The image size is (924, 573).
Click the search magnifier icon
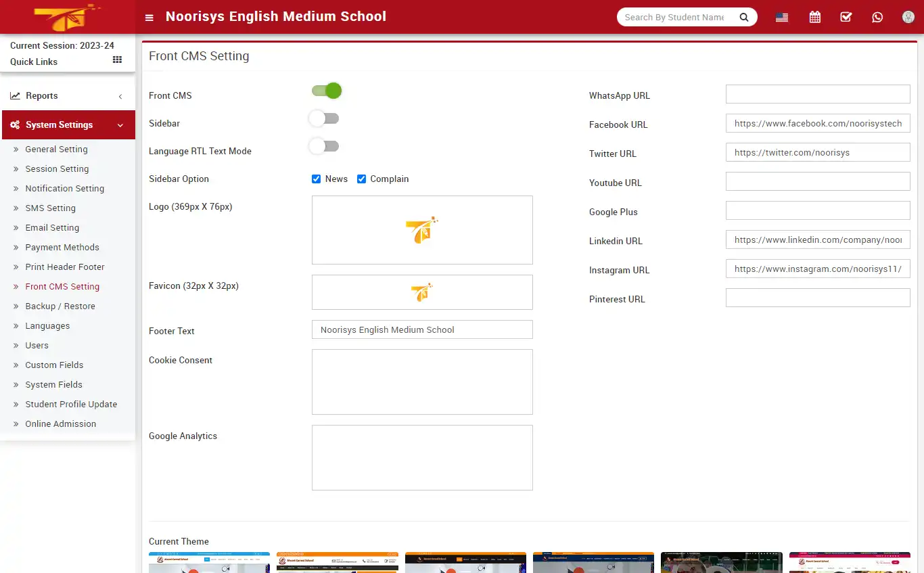pos(744,17)
